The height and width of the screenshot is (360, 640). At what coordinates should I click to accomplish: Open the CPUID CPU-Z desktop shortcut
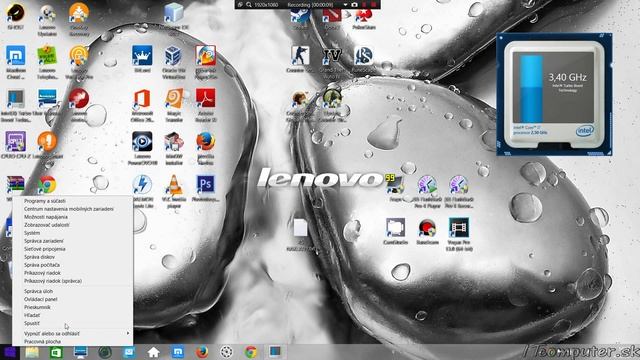(16, 142)
